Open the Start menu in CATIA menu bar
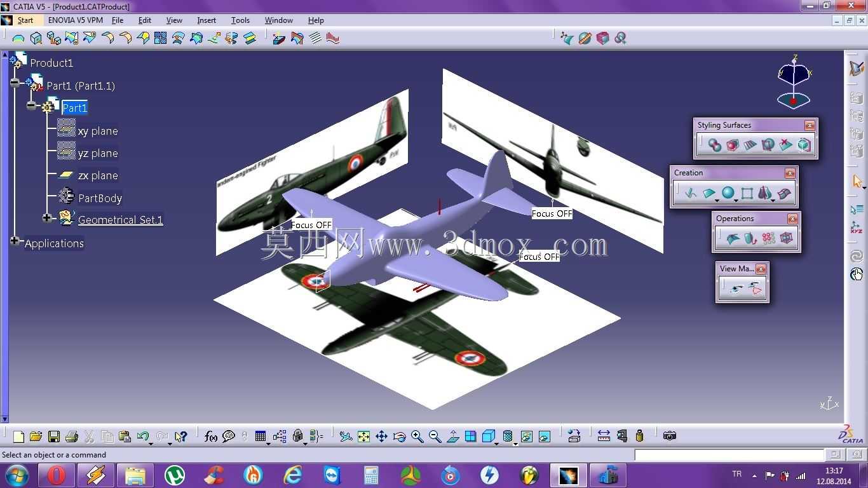Screen dimensions: 868x488 pyautogui.click(x=25, y=20)
